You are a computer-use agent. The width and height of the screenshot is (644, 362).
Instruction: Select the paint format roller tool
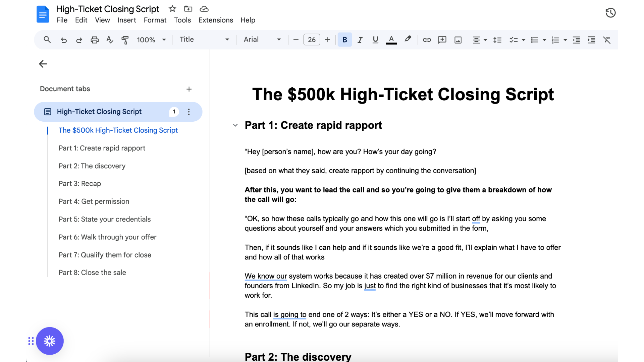pos(125,40)
